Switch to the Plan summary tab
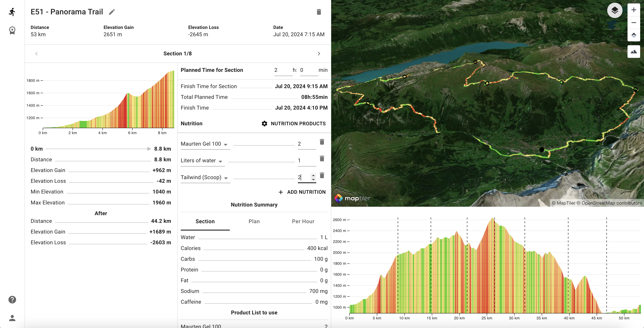 coord(254,221)
